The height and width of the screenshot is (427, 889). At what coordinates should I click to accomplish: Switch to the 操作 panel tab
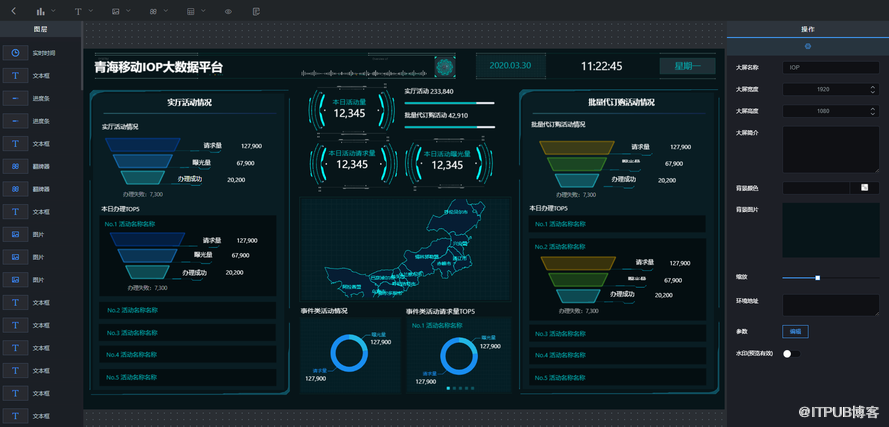808,30
